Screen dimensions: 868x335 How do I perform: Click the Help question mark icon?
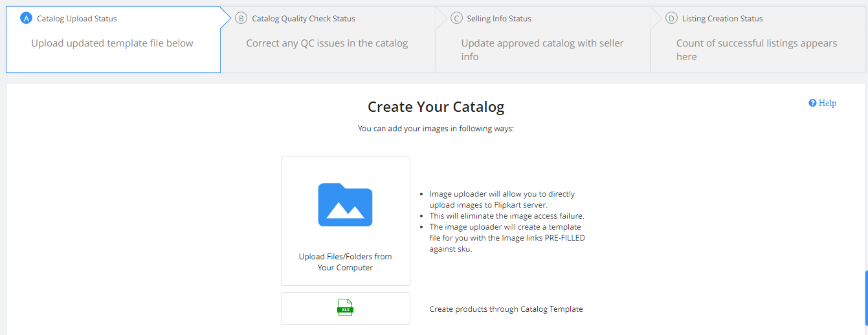(812, 103)
